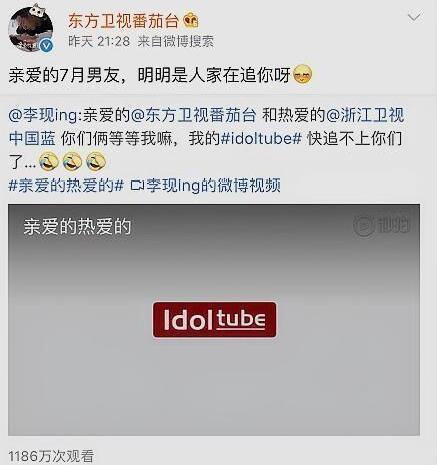This screenshot has height=465, width=437.
Task: Open the @浙江卫视中国蓝 mention
Action: pos(206,127)
